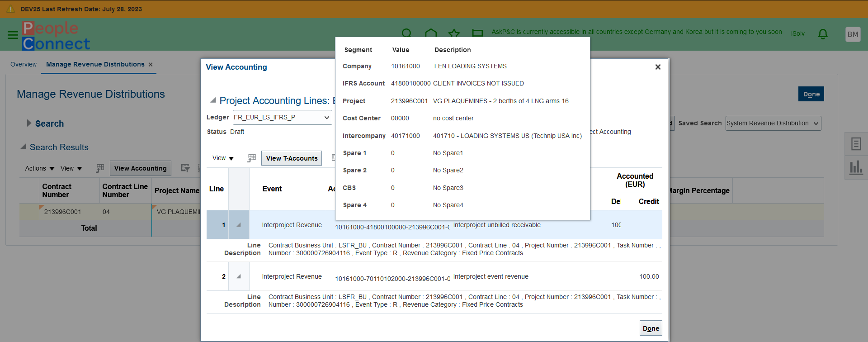Click the Event column header

pos(272,189)
